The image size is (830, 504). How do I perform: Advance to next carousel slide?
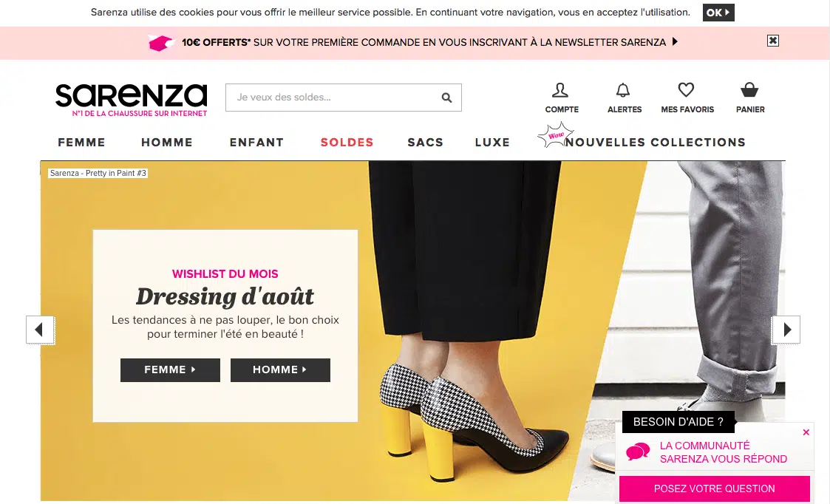786,330
